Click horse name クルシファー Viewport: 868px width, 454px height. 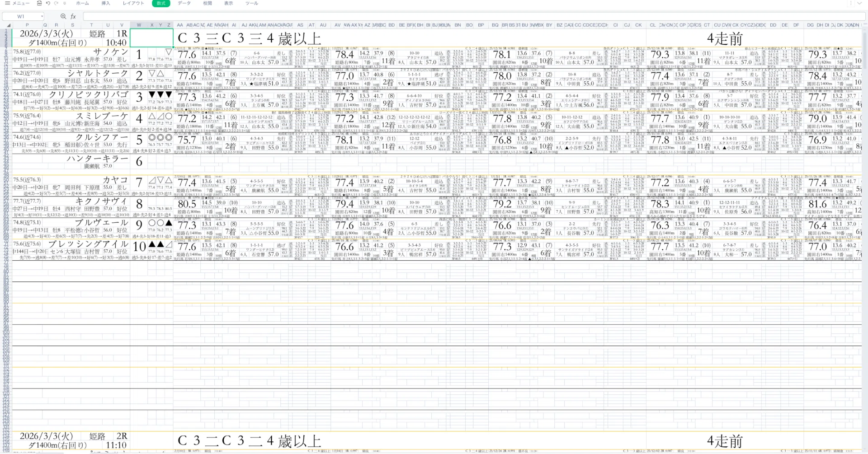pos(102,137)
